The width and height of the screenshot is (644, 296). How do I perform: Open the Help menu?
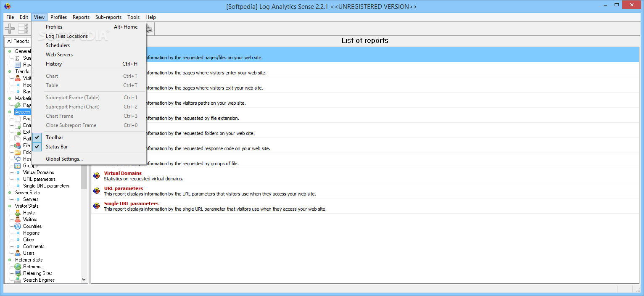pyautogui.click(x=150, y=17)
